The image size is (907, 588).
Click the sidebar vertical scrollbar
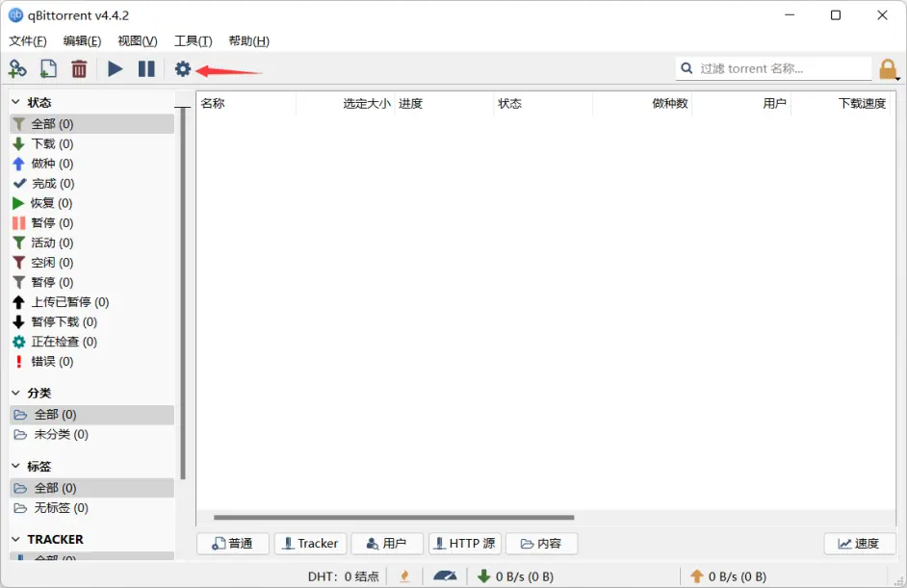183,294
